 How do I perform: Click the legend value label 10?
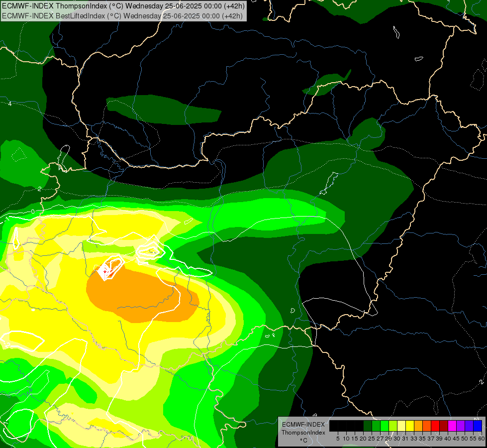point(346,439)
